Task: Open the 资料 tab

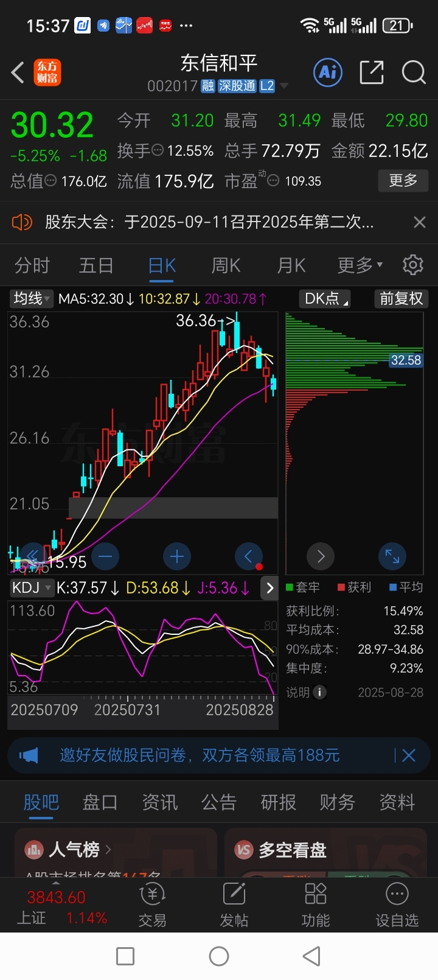Action: [397, 802]
